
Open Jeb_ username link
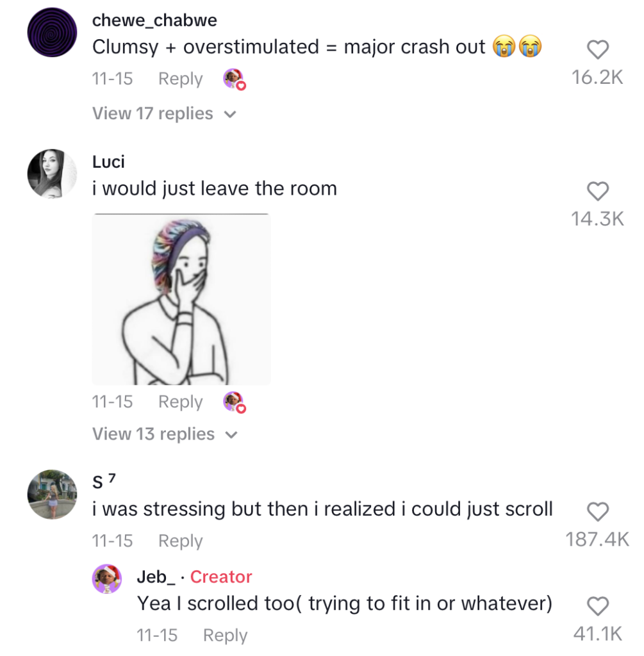(156, 577)
